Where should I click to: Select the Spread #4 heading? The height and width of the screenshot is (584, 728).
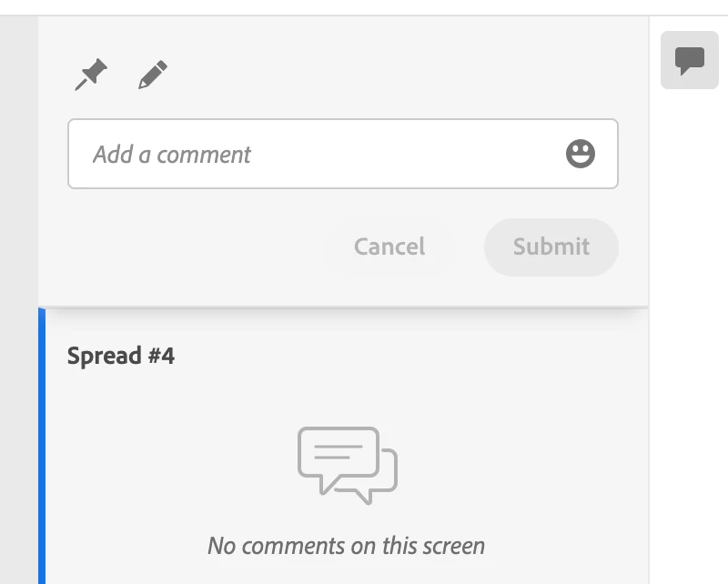121,356
